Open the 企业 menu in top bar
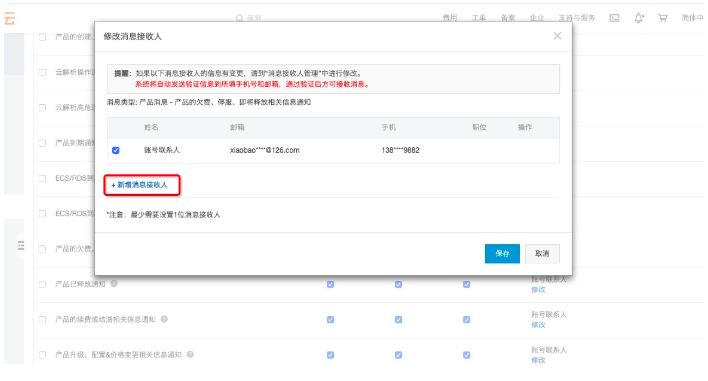 click(x=536, y=18)
